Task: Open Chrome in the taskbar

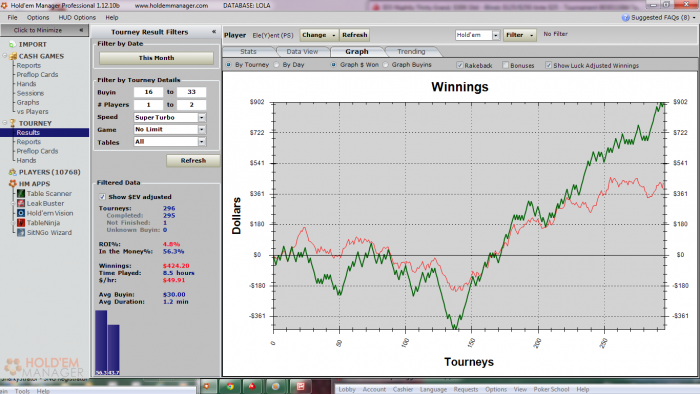Action: 230,386
